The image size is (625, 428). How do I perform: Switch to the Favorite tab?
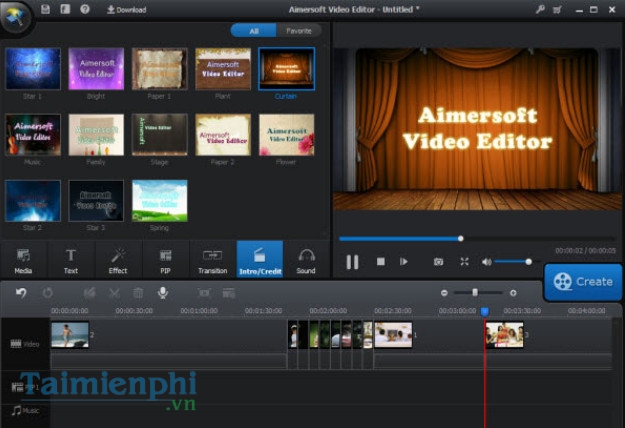tap(299, 31)
